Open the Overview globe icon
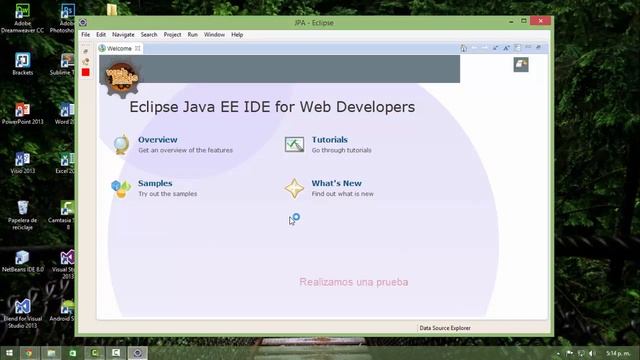Screen dimensions: 640x360 point(121,144)
